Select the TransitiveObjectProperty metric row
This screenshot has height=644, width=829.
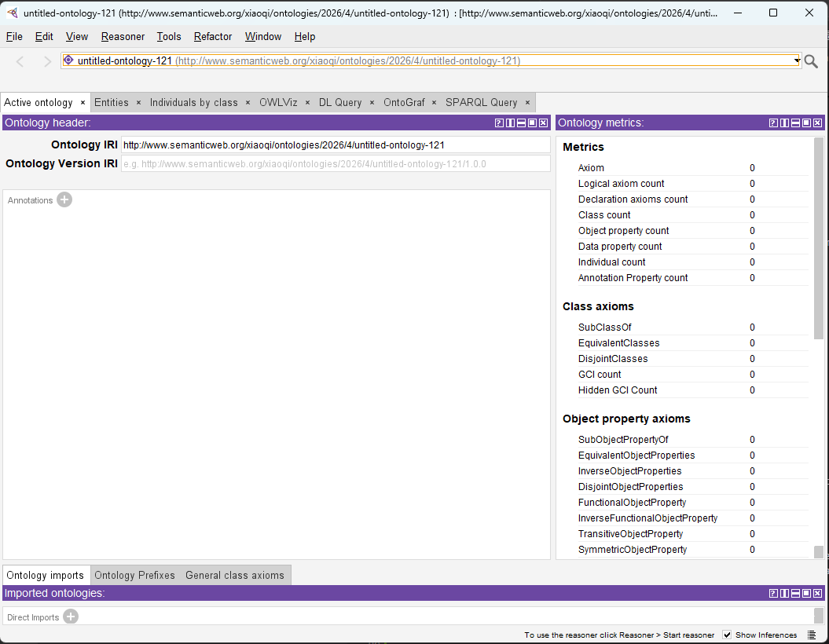tap(692, 534)
